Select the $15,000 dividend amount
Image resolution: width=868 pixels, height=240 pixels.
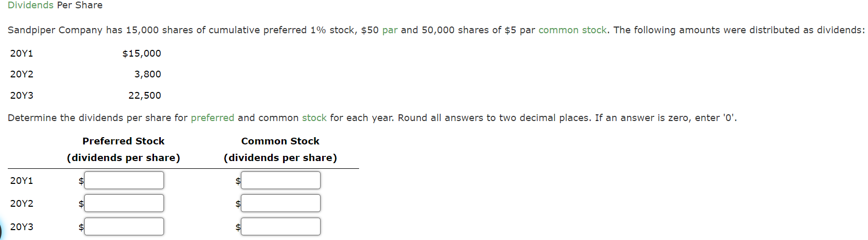pos(142,54)
